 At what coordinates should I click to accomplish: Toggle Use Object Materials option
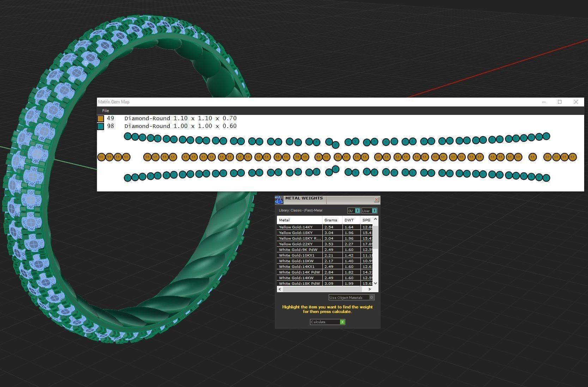pos(351,297)
